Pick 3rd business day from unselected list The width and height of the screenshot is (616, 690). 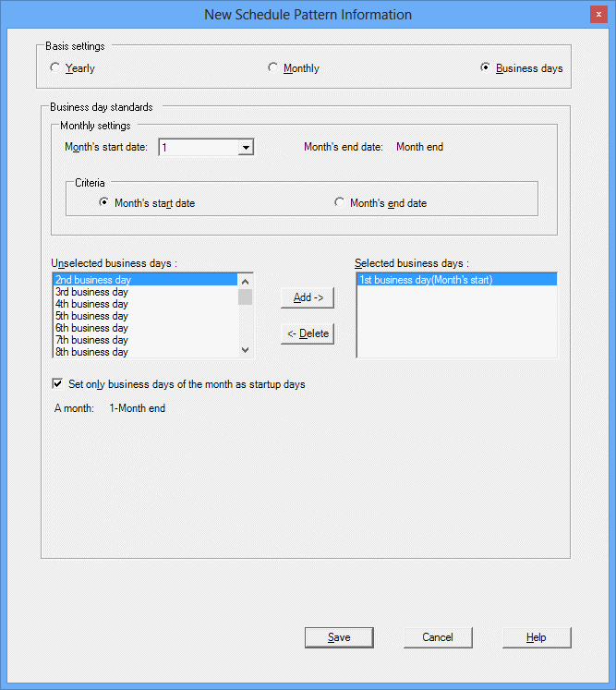click(x=91, y=292)
